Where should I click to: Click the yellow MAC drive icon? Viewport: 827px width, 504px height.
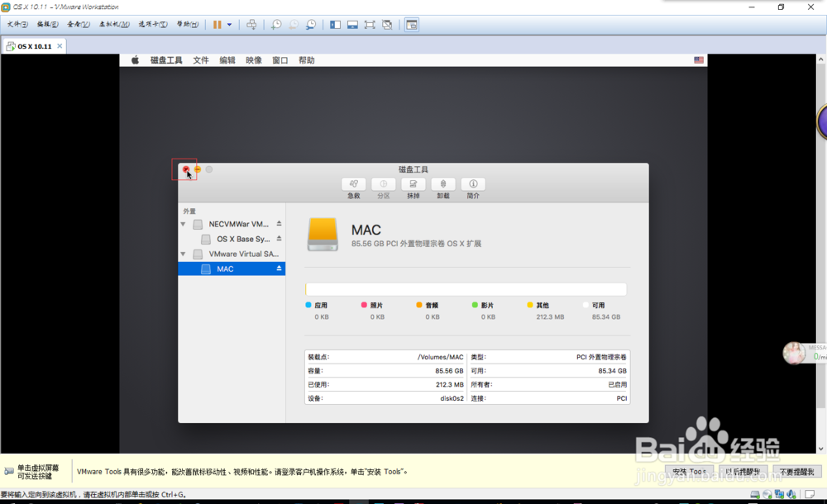point(323,235)
